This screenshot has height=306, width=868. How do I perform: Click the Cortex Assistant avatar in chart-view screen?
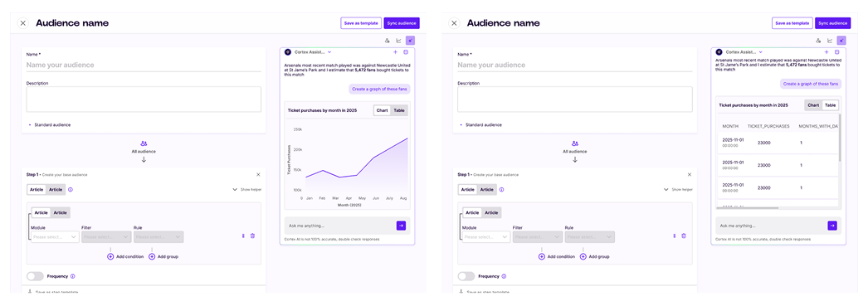(x=288, y=52)
